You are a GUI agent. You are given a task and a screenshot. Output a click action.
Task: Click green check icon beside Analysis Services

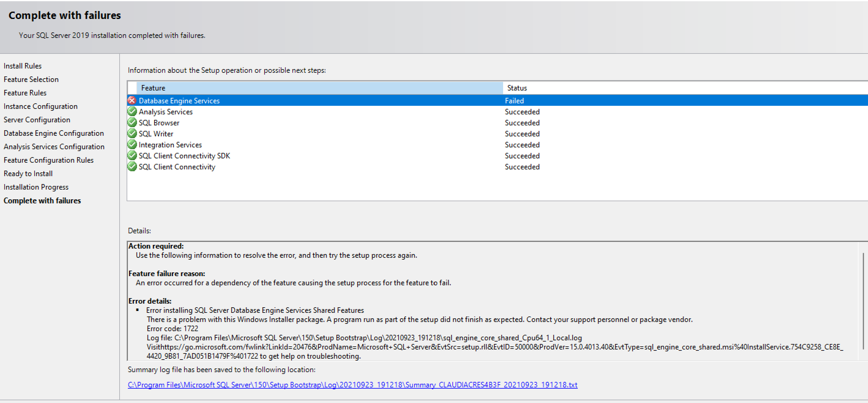132,112
